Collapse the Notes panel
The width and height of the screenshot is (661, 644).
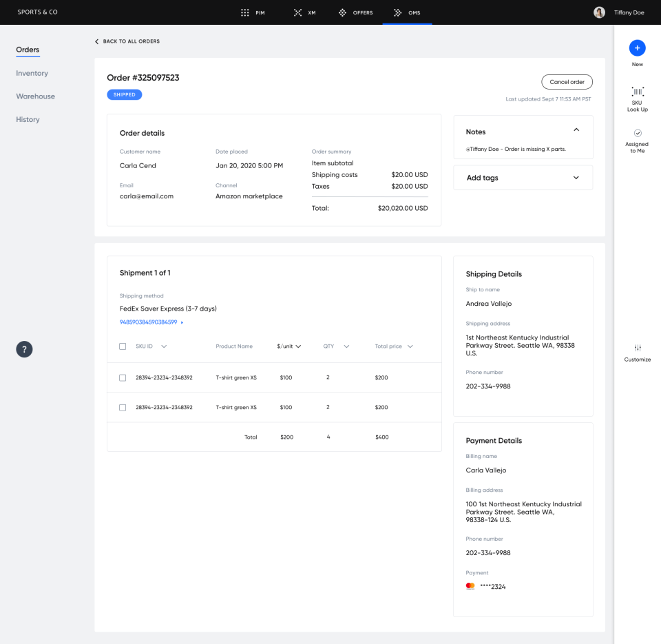[x=576, y=130]
